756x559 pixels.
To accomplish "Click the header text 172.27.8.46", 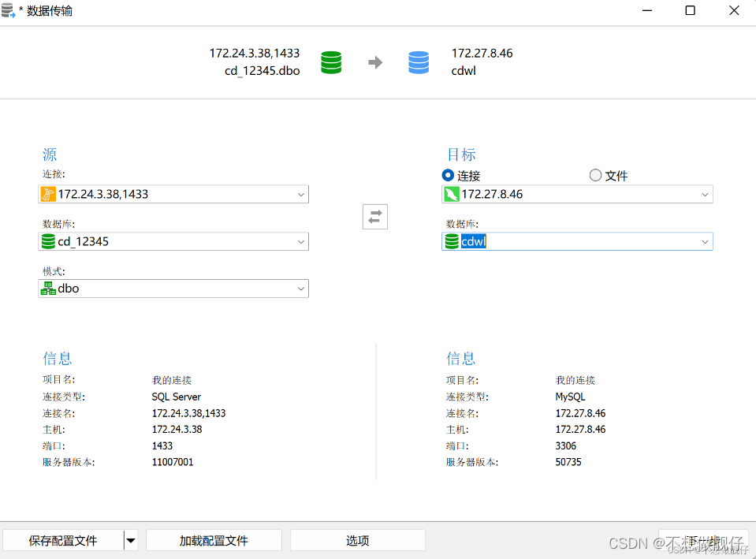I will (482, 53).
